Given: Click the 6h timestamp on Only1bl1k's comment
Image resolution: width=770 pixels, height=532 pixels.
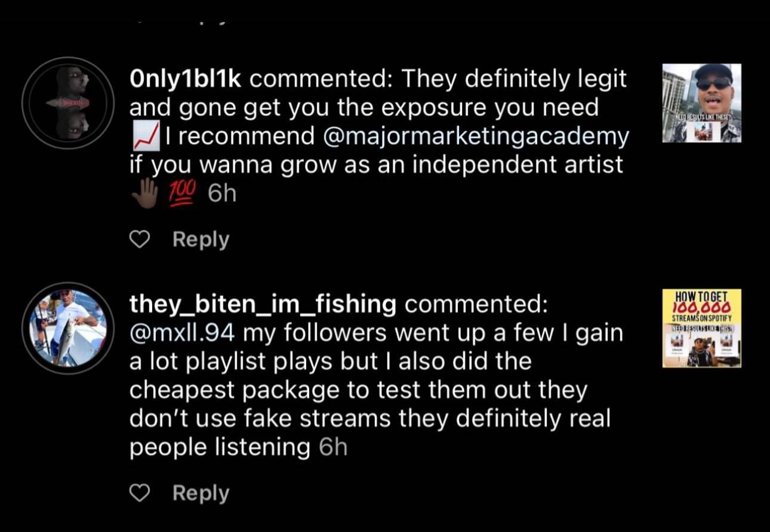Looking at the screenshot, I should (221, 194).
